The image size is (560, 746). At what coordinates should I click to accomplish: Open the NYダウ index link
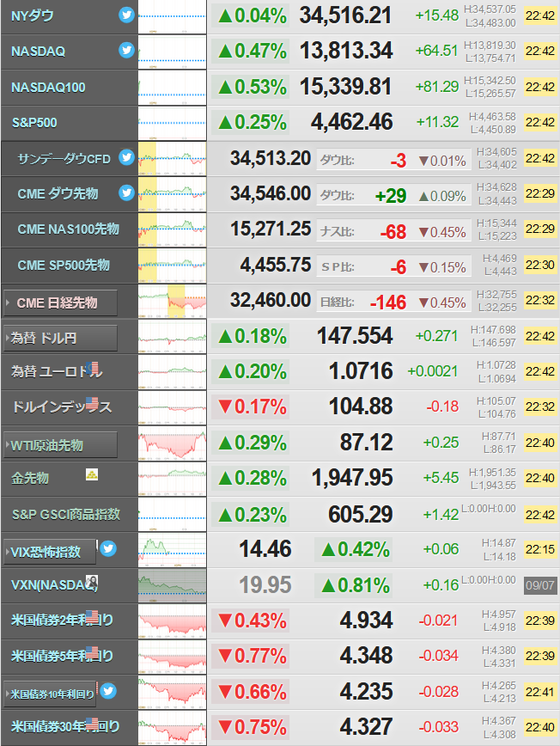click(33, 15)
